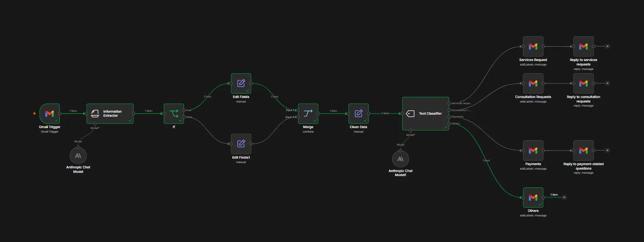Screen dimensions: 644x242
Task: Select the Consultation Requests Gmail node
Action: [533, 83]
